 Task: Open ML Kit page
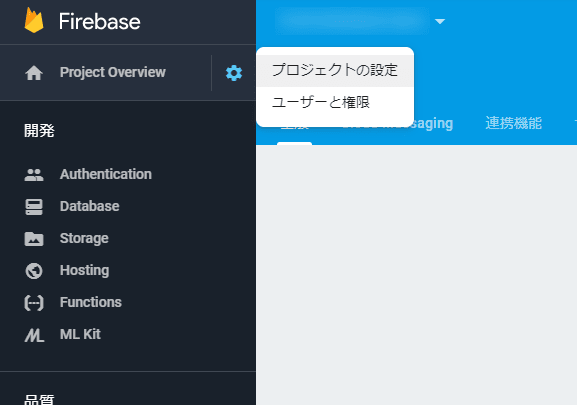click(x=80, y=334)
